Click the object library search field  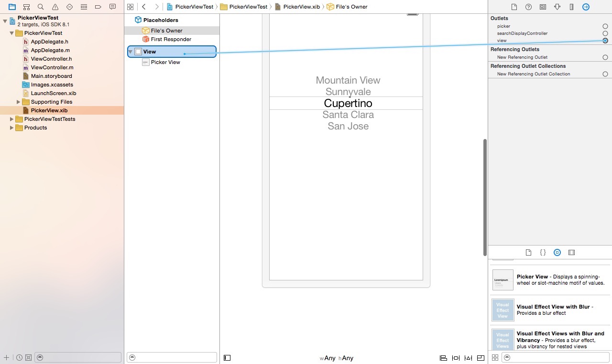(556, 357)
